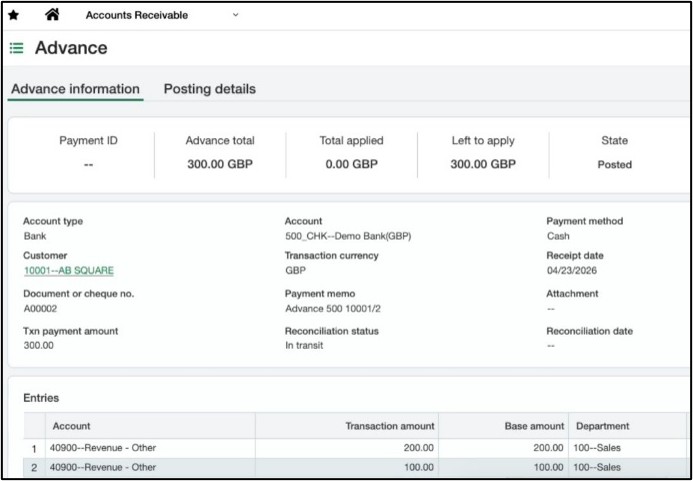The height and width of the screenshot is (481, 693).
Task: Click the Transaction currency value GBP
Action: [296, 270]
